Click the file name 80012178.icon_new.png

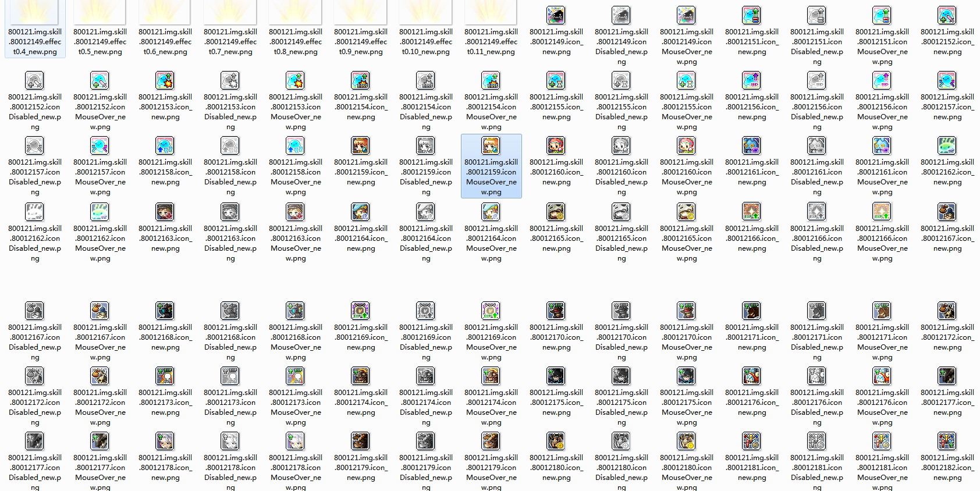pos(165,468)
